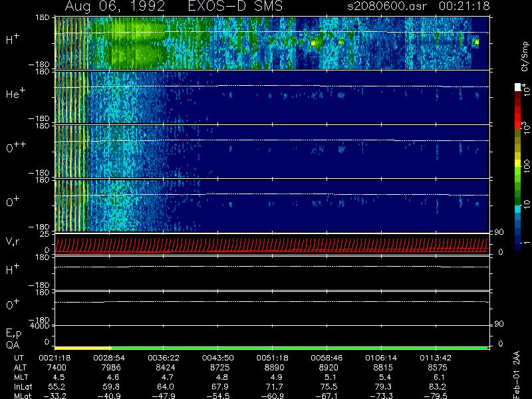Image resolution: width=532 pixels, height=399 pixels.
Task: Click MLT value 5.1
Action: coord(331,377)
